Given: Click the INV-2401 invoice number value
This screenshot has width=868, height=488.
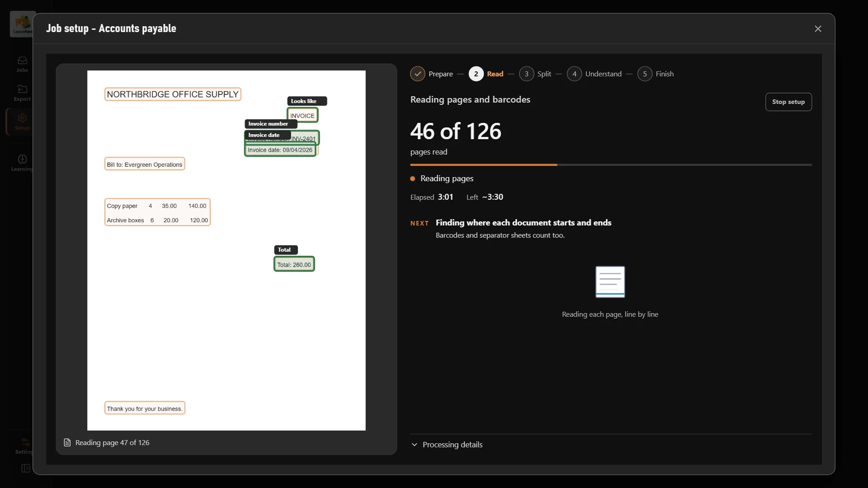Looking at the screenshot, I should (304, 138).
